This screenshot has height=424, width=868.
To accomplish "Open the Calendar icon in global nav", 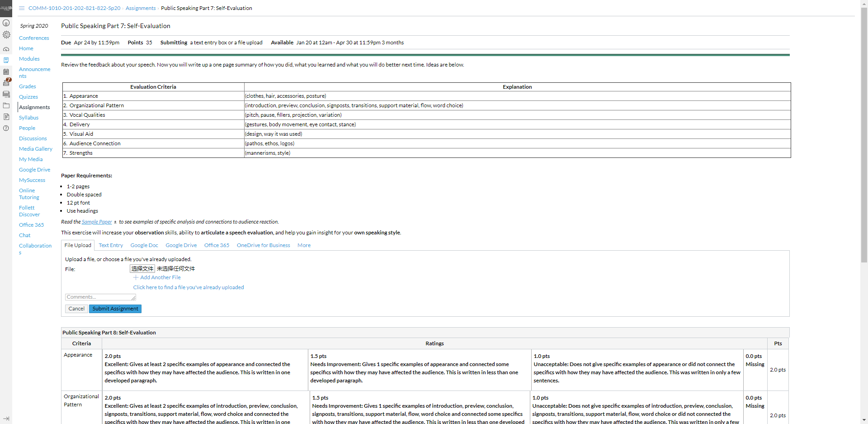I will tap(6, 71).
